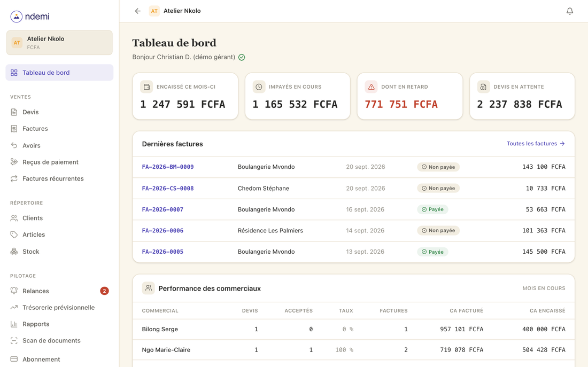The image size is (588, 367).
Task: Click the Encaissé ce mois-ci card amount
Action: 183,104
